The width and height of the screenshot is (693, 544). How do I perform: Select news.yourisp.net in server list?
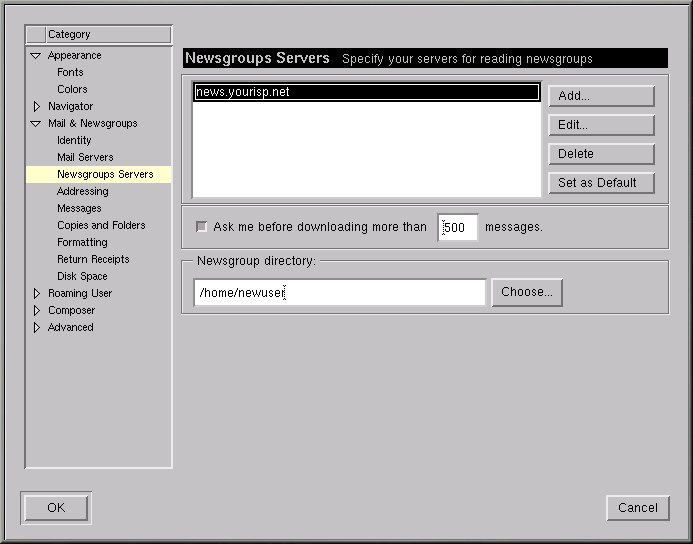click(365, 92)
